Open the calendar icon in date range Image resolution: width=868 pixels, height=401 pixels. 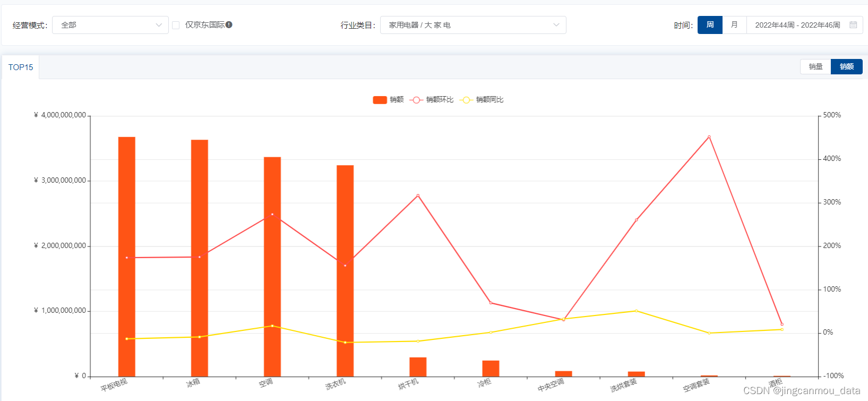tap(853, 25)
